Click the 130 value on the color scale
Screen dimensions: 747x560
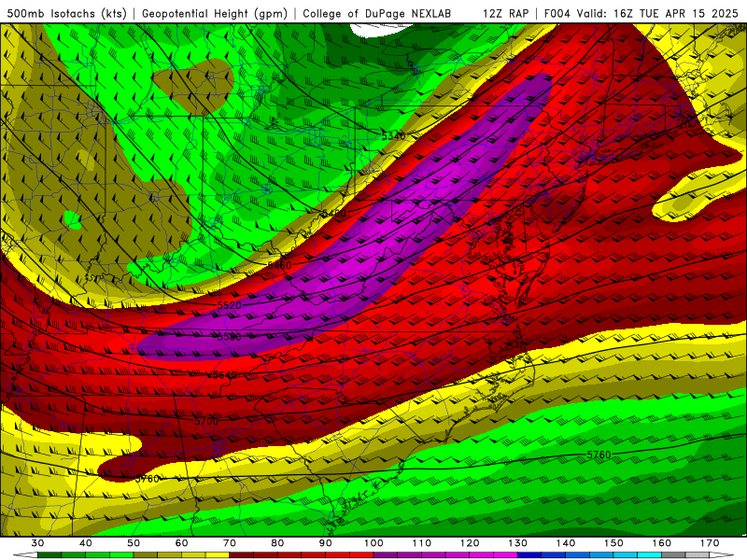[518, 543]
